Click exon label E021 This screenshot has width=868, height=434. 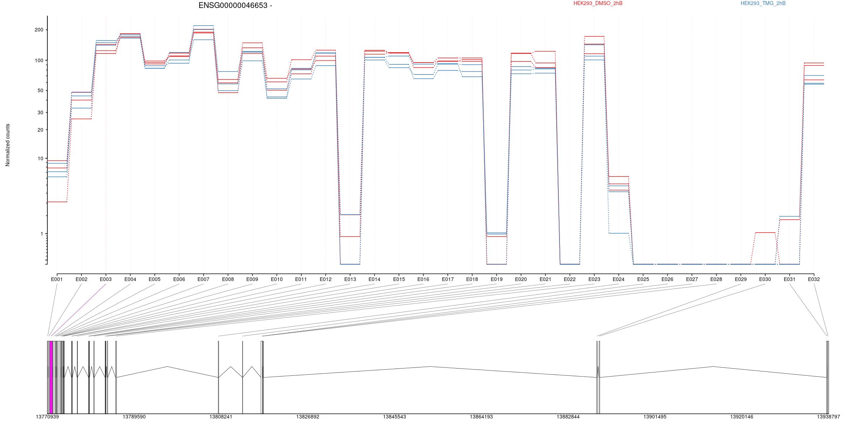tap(545, 279)
